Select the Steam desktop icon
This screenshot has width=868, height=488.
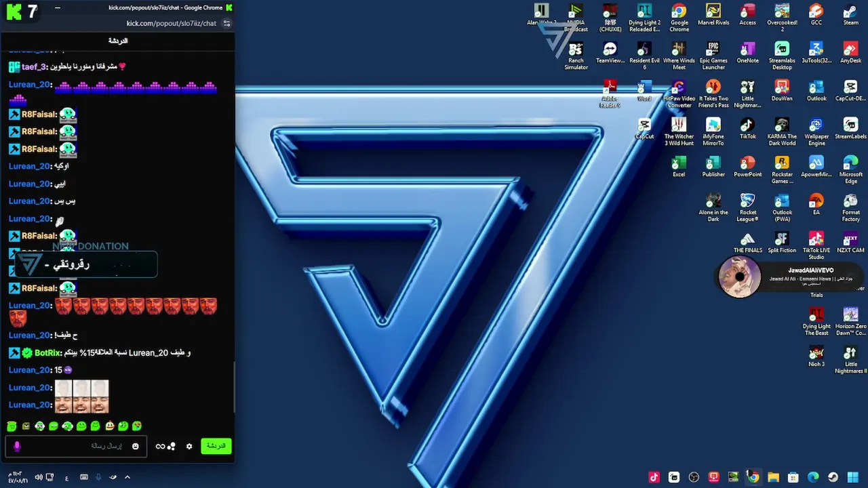coord(850,15)
